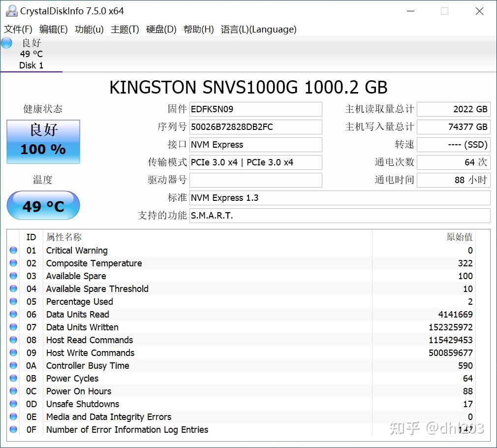Screen dimensions: 497x448
Task: Click the firmware field EDFK5N09
Action: 256,109
